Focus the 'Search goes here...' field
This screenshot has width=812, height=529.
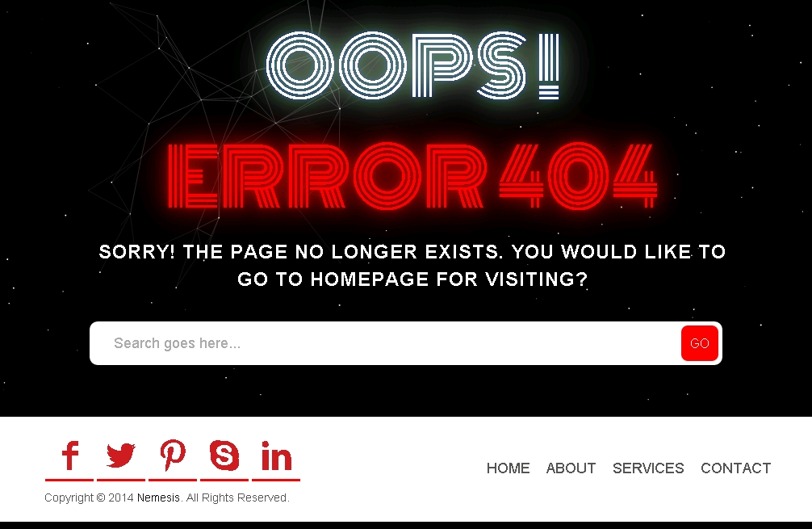point(385,343)
